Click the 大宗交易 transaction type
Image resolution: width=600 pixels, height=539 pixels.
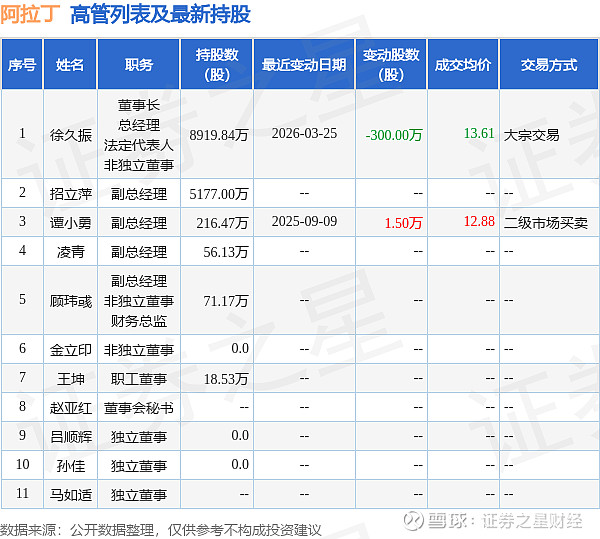tap(532, 135)
